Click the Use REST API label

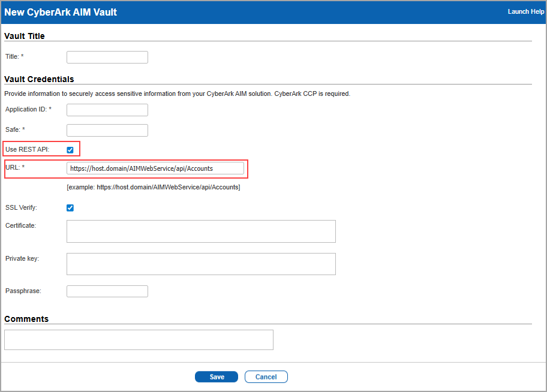click(x=27, y=149)
